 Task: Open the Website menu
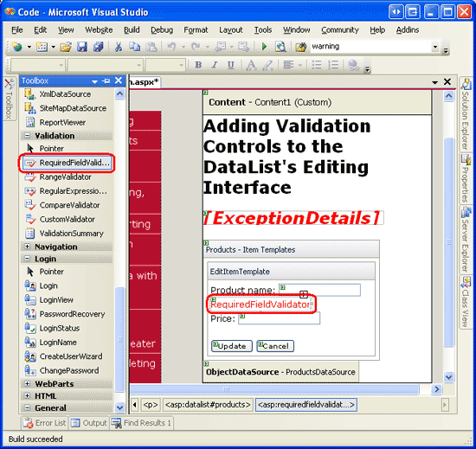tap(99, 29)
